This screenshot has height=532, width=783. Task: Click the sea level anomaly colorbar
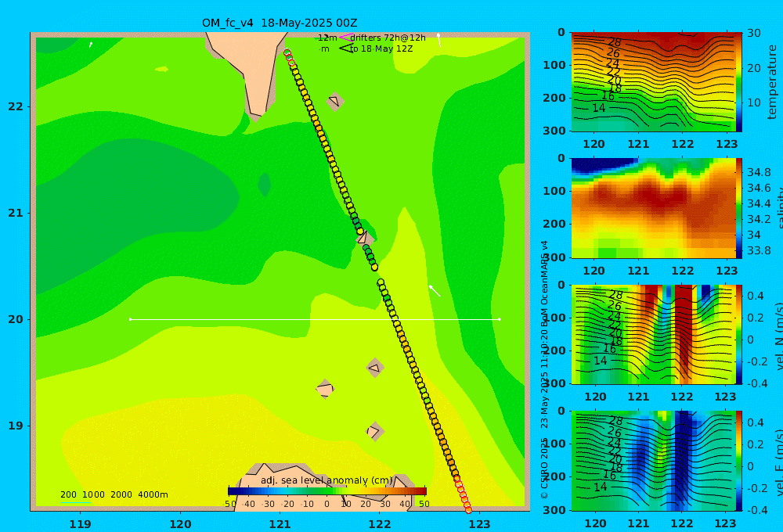point(327,491)
